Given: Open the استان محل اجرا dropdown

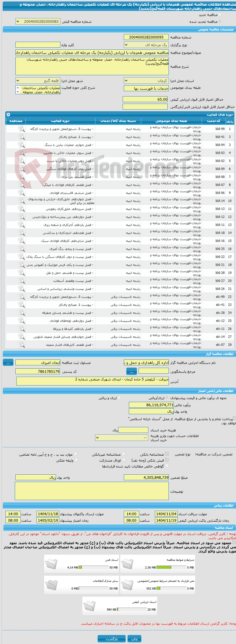Looking at the screenshot, I should pos(146,81).
